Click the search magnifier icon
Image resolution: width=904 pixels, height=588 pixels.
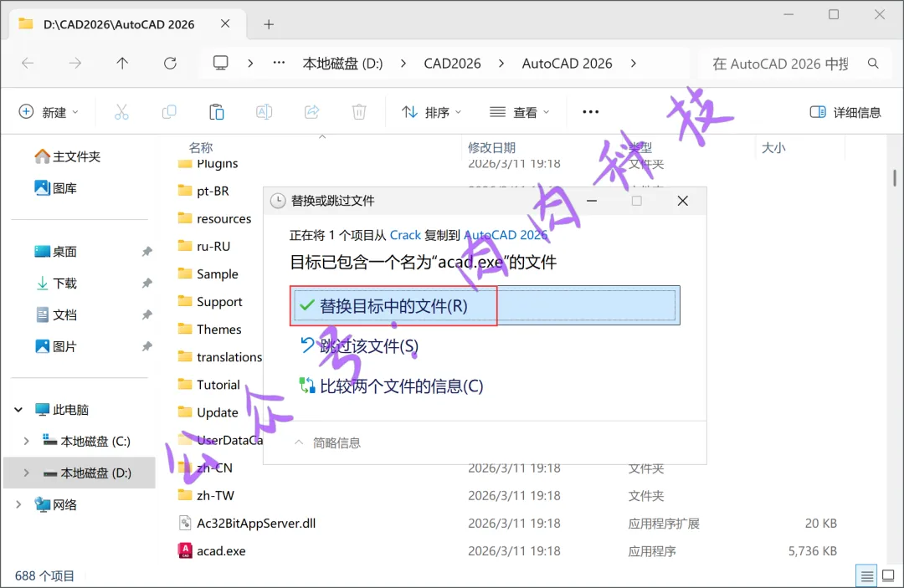873,64
